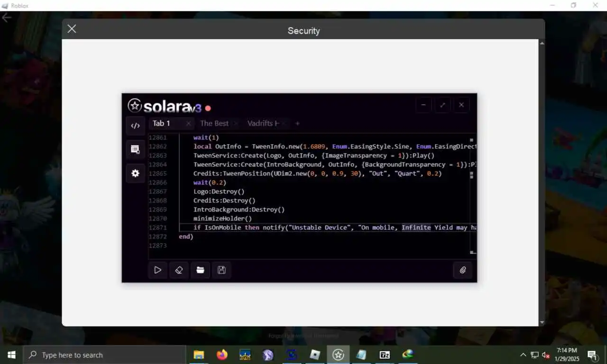Expand the Solara window to full size
The image size is (607, 364).
[x=442, y=105]
